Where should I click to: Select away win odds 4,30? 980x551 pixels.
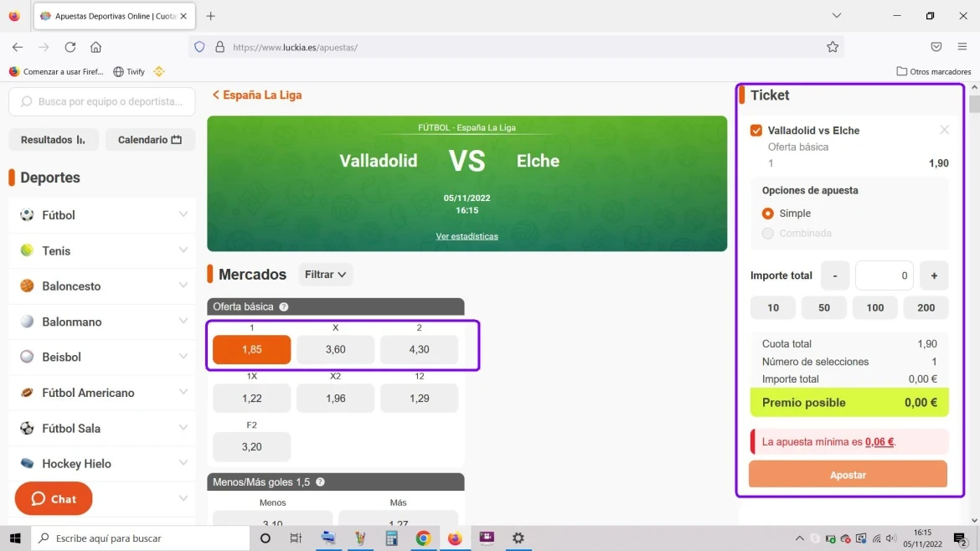click(x=420, y=349)
